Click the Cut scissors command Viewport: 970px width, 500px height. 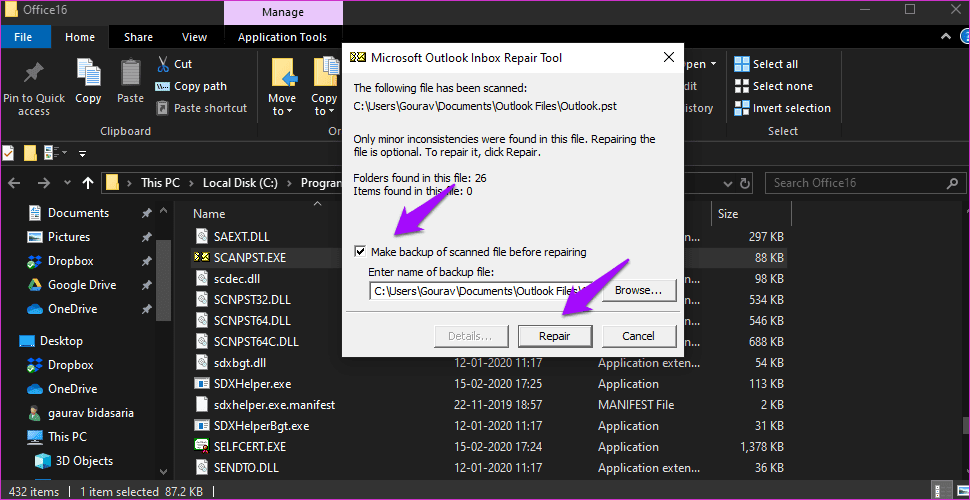point(174,64)
